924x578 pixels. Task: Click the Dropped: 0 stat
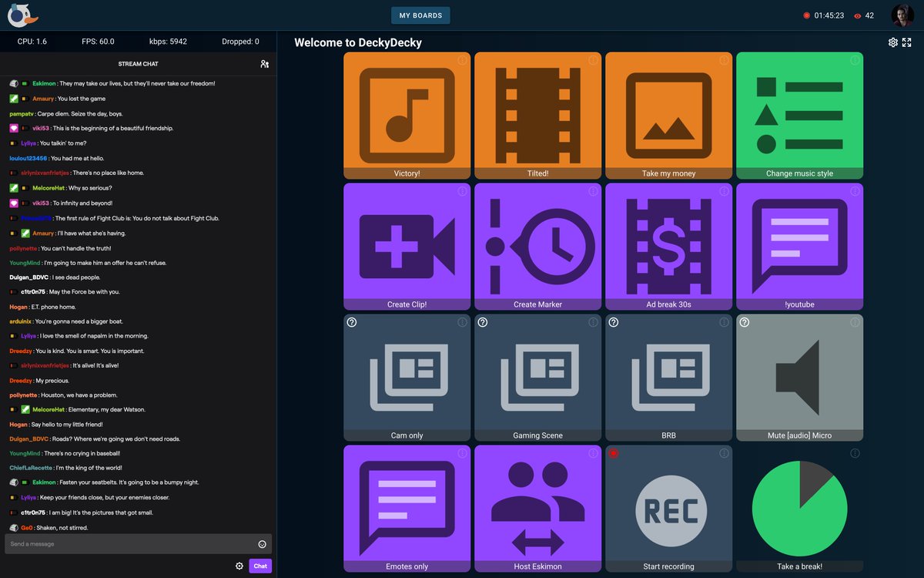[240, 42]
